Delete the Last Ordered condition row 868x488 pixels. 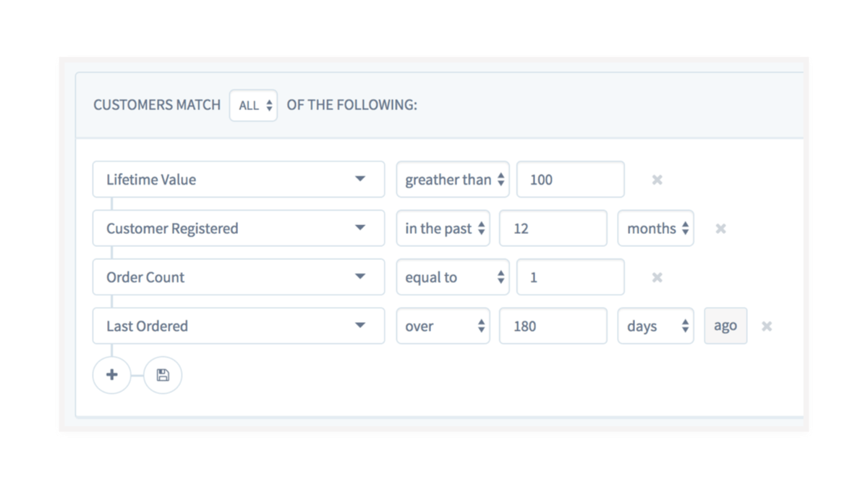(x=767, y=327)
